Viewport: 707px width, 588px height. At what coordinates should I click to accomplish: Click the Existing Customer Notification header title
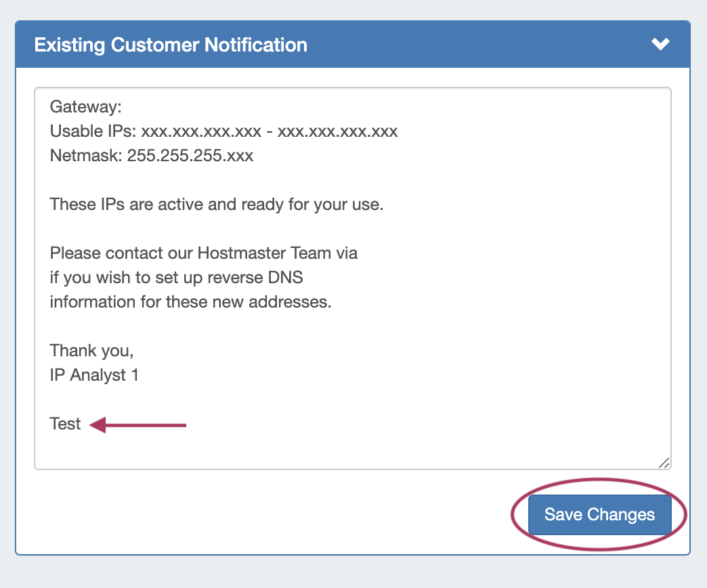coord(171,45)
